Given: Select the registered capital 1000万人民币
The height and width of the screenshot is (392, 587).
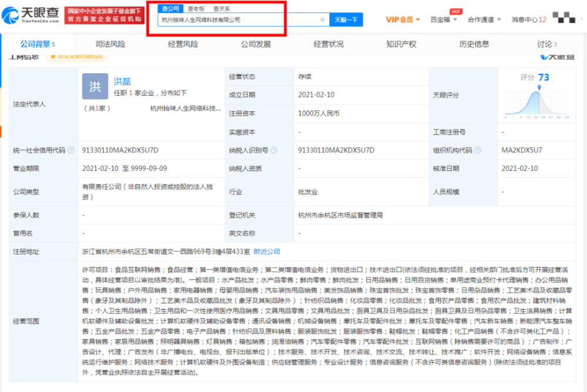Looking at the screenshot, I should click(x=319, y=113).
